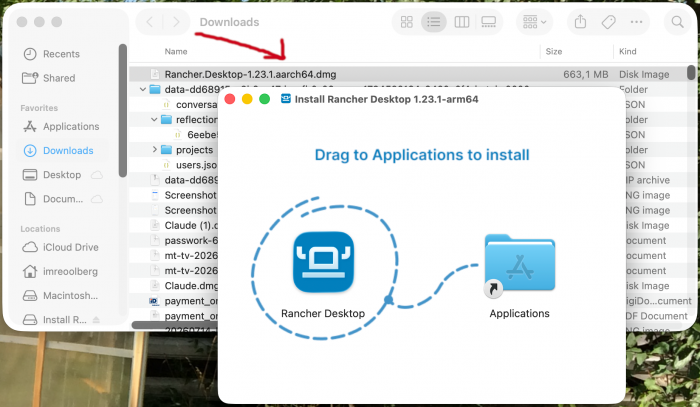
Task: Switch Finder to icon view
Action: (x=407, y=22)
